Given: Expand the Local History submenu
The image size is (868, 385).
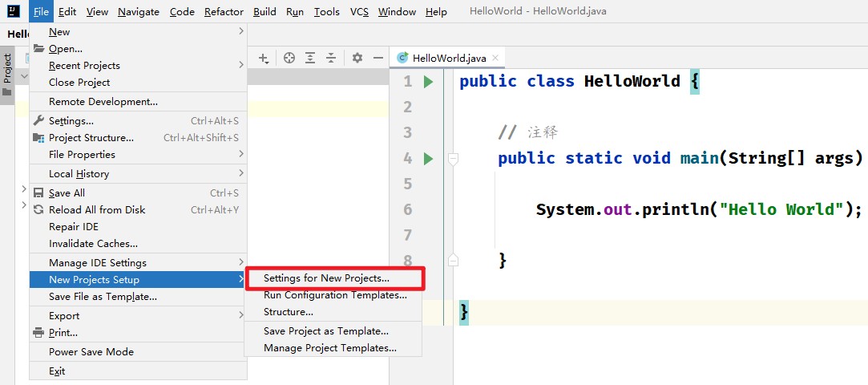Looking at the screenshot, I should (x=138, y=173).
